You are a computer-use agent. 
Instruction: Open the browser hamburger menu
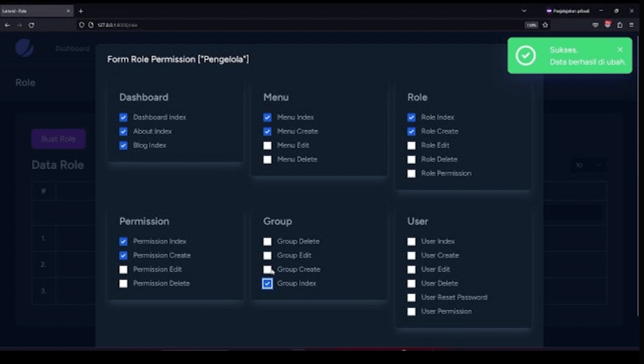[x=632, y=25]
